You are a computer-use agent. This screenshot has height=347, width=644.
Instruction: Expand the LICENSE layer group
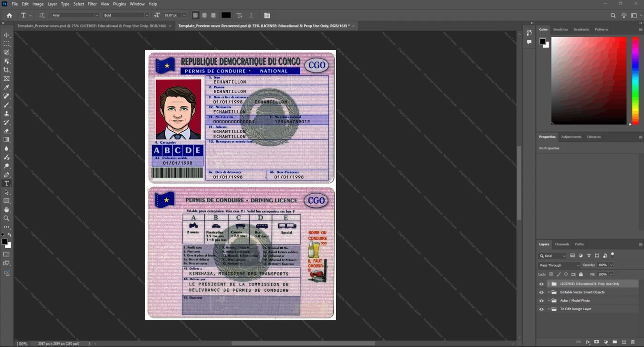[549, 284]
